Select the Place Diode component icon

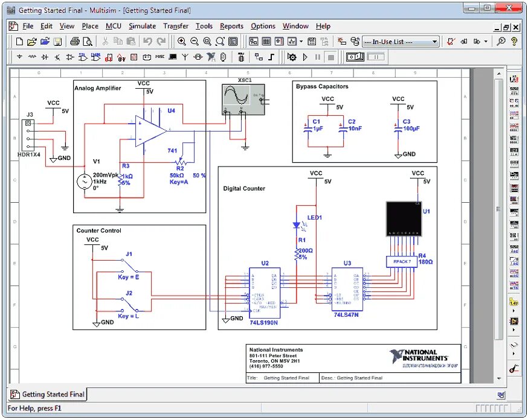click(43, 57)
